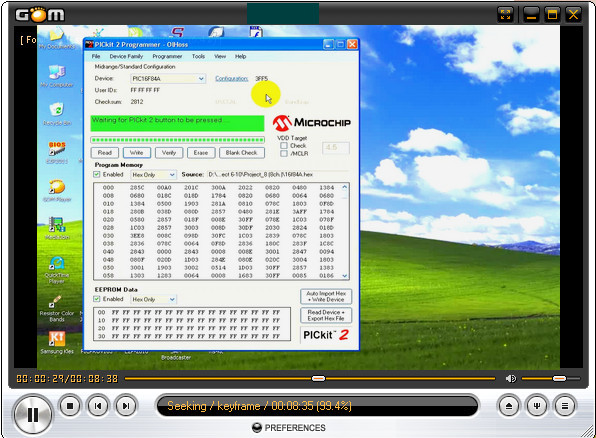Click the green progress bar
This screenshot has height=438, width=596.
(x=177, y=140)
